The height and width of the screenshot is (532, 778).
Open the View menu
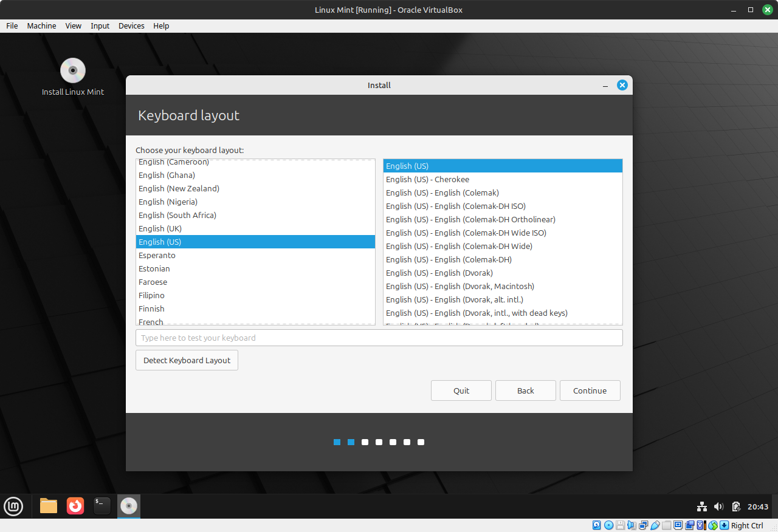74,26
